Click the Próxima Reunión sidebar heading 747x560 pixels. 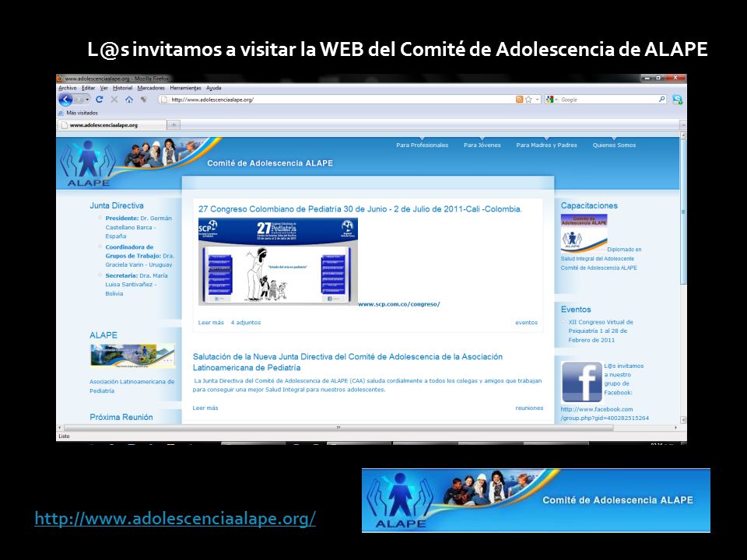[121, 417]
